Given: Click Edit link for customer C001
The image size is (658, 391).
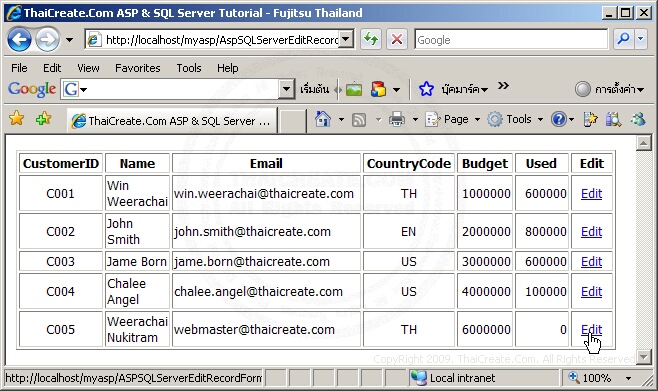Looking at the screenshot, I should (591, 193).
